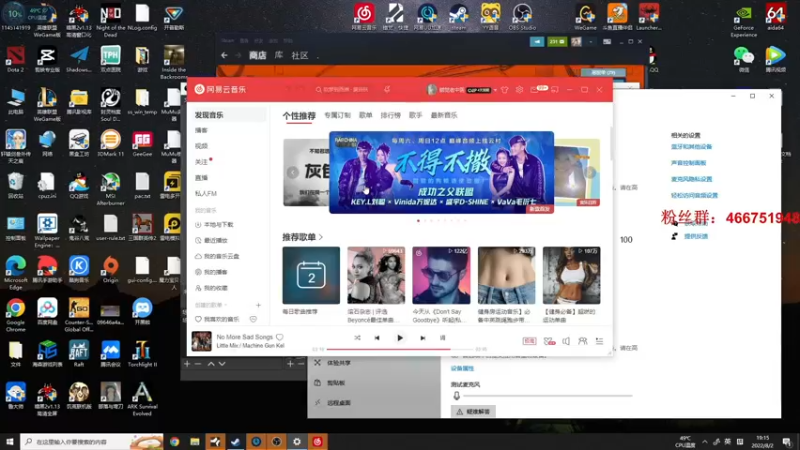Switch to mini player mode icon

(x=555, y=90)
